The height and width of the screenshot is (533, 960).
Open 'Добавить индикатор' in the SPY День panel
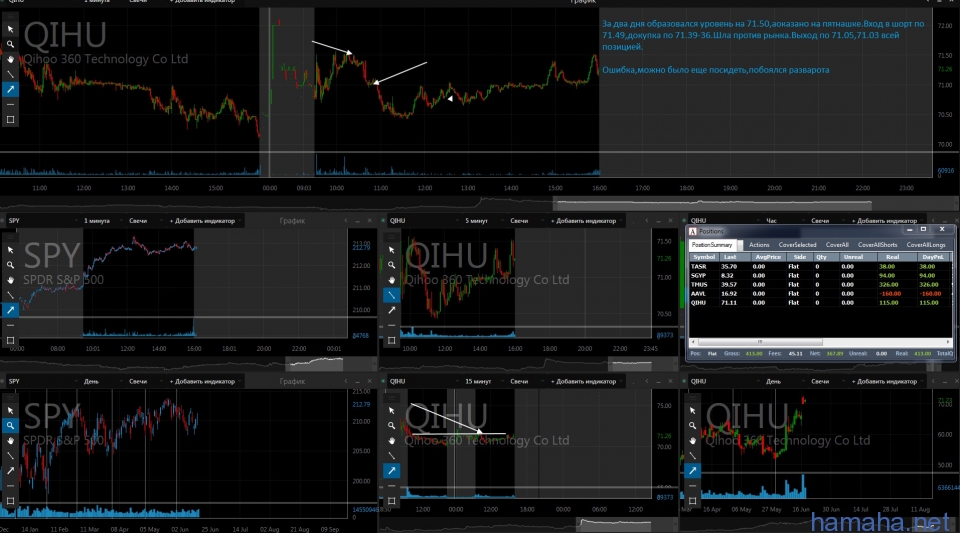204,381
